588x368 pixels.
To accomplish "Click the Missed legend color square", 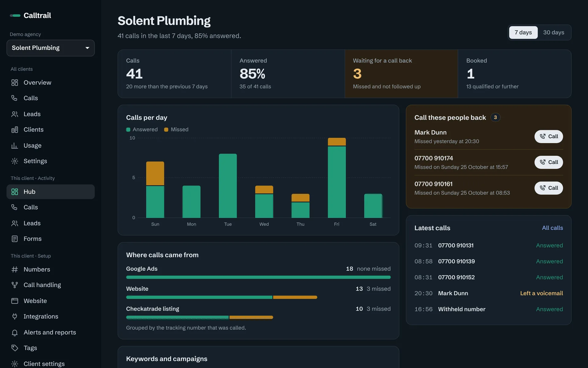I will (x=166, y=130).
